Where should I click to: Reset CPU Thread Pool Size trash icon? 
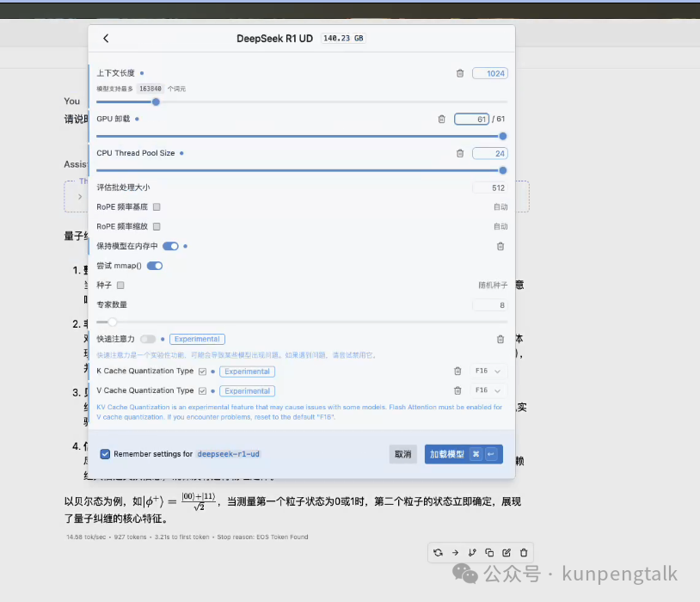click(x=460, y=153)
